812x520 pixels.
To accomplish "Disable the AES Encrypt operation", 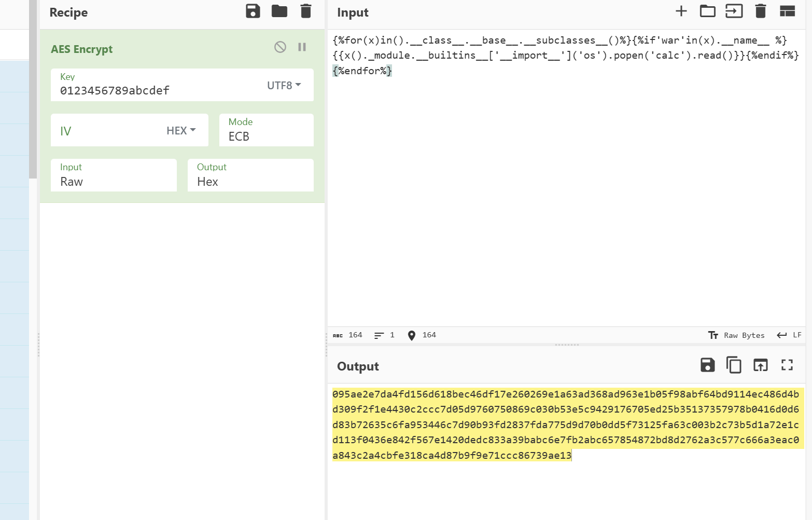I will 280,47.
